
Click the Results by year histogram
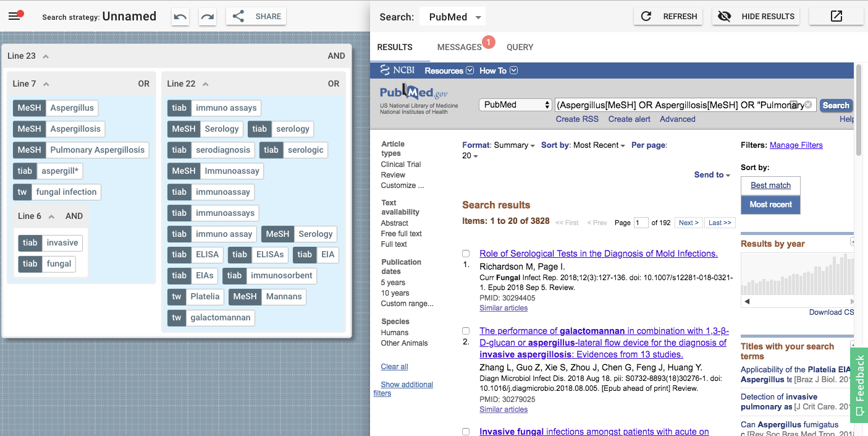(x=798, y=273)
